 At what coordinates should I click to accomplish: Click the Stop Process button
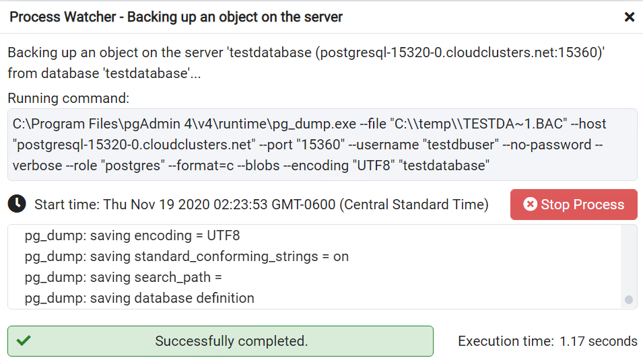574,205
